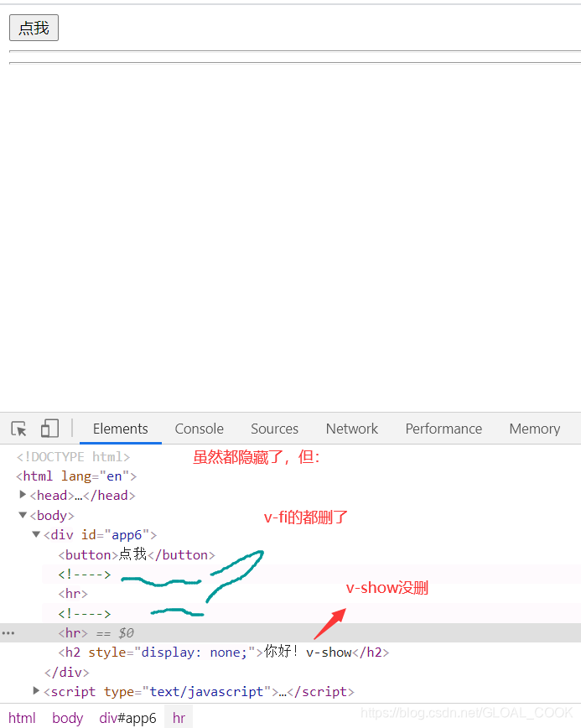Select the first comment node row

85,575
